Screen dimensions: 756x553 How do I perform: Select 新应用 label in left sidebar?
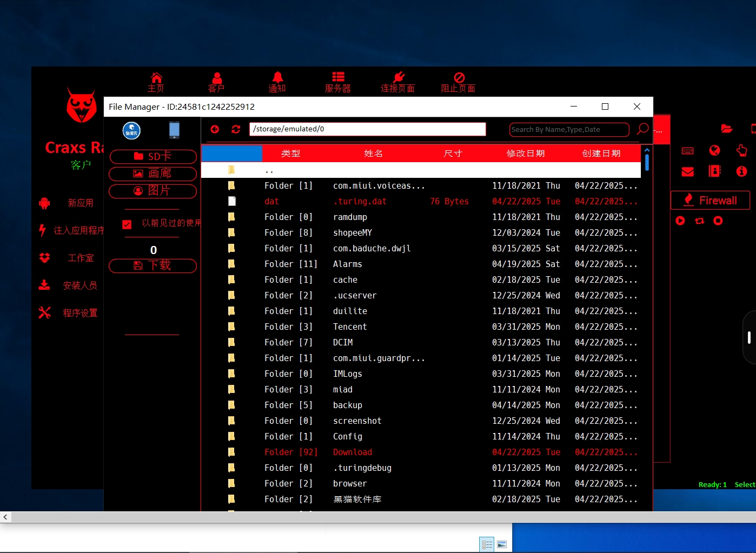click(81, 203)
